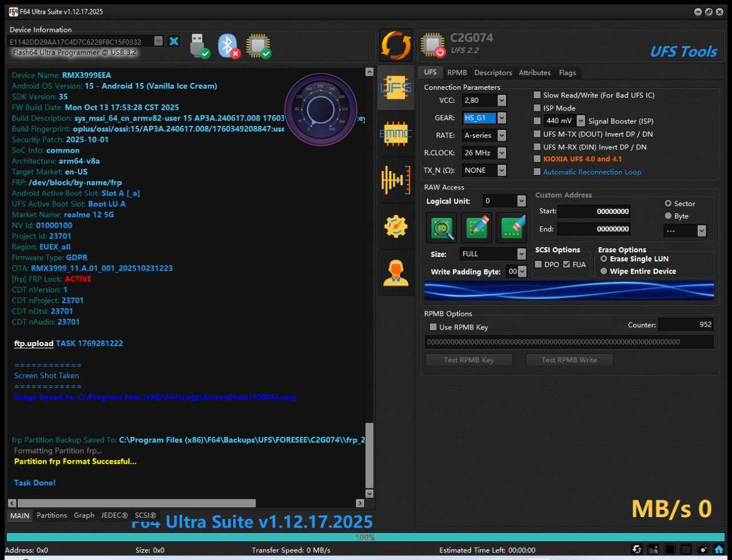732x560 pixels.
Task: Open the Size dropdown showing FULL
Action: [x=521, y=254]
